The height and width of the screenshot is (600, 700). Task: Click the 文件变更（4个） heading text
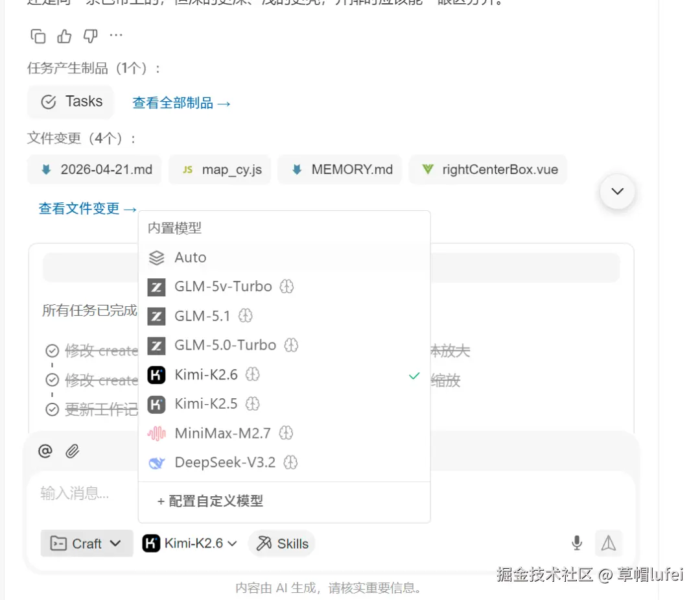pyautogui.click(x=82, y=139)
